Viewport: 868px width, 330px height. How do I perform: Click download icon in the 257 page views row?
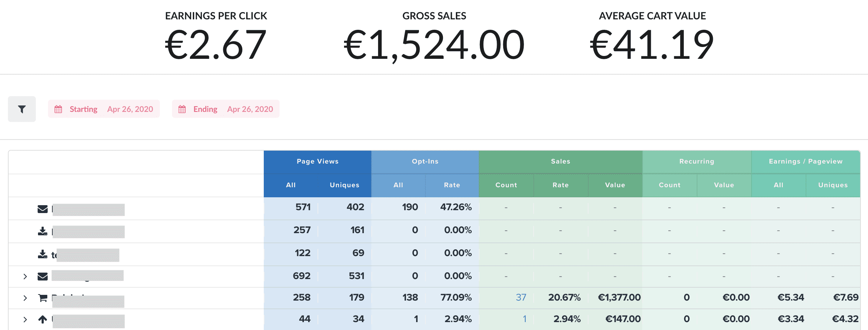pos(43,231)
